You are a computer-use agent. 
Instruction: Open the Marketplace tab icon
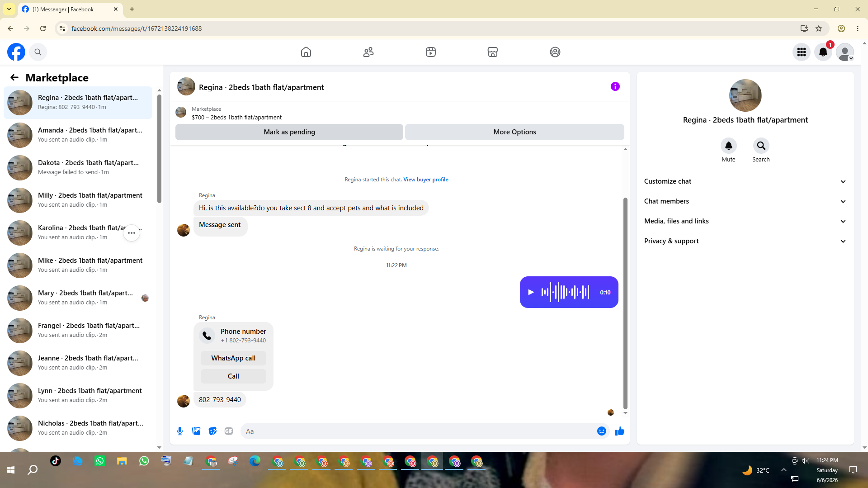[493, 52]
